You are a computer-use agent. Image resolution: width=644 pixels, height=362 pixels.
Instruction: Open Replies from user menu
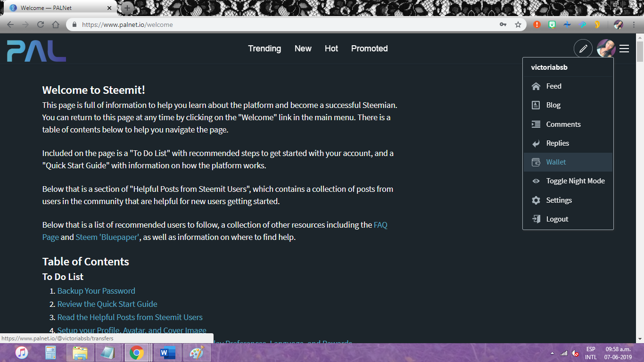[568, 143]
